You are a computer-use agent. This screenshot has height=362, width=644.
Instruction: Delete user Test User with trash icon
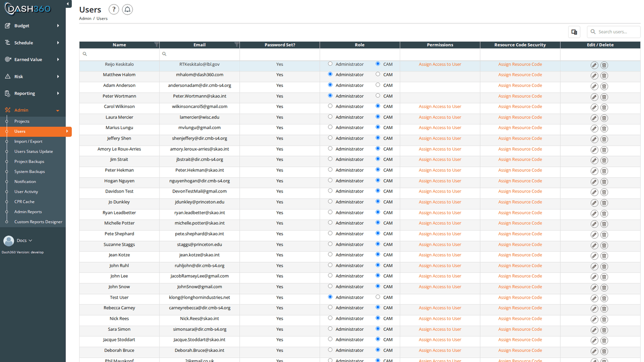click(x=604, y=298)
